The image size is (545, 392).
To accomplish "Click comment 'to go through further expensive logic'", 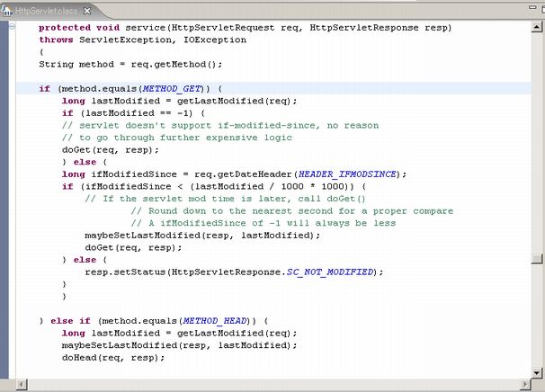I will [x=185, y=138].
